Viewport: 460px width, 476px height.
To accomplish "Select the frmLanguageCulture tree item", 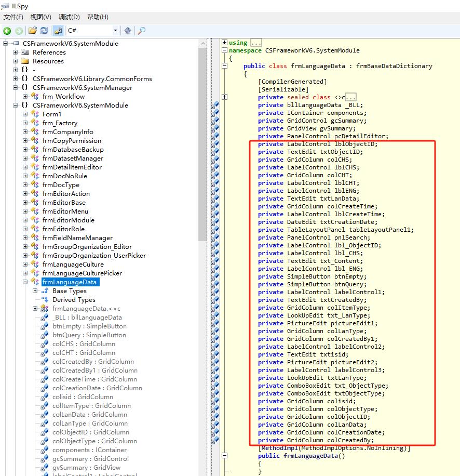I will pos(73,264).
